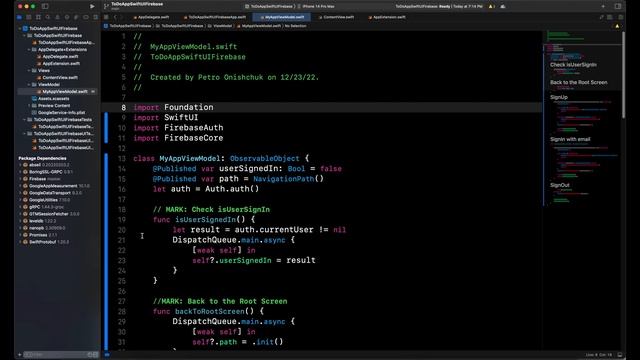Switch to the ContentView.swift tab
640x360 pixels.
(x=336, y=17)
